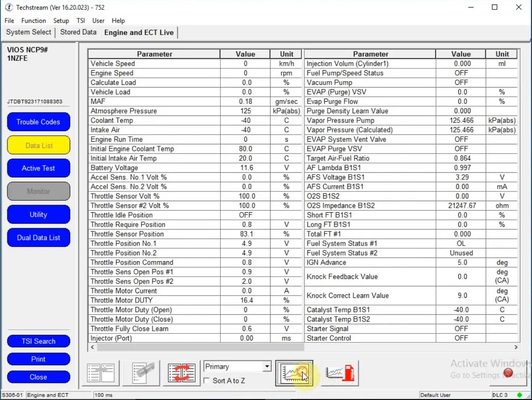Click the Injector (Port) parameter
Image resolution: width=532 pixels, height=400 pixels.
point(154,338)
